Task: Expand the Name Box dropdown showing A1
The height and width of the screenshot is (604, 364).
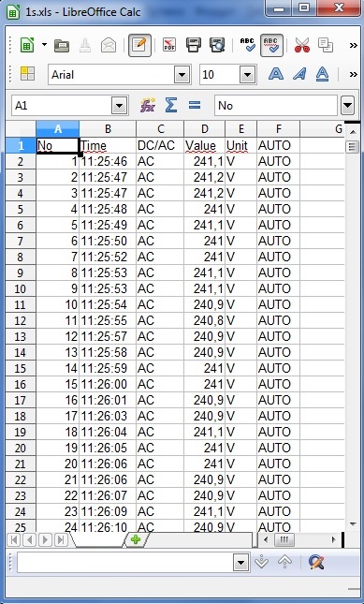Action: click(119, 105)
